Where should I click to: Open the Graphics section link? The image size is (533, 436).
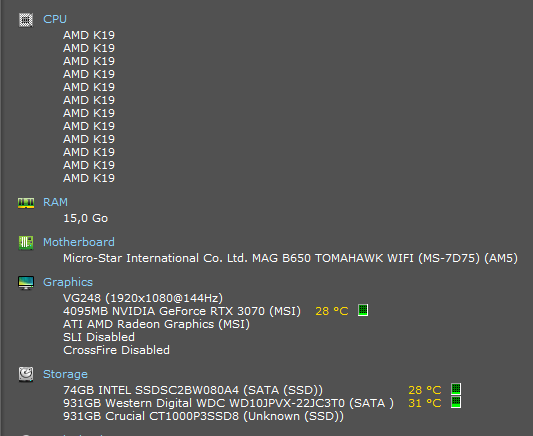[x=68, y=282]
